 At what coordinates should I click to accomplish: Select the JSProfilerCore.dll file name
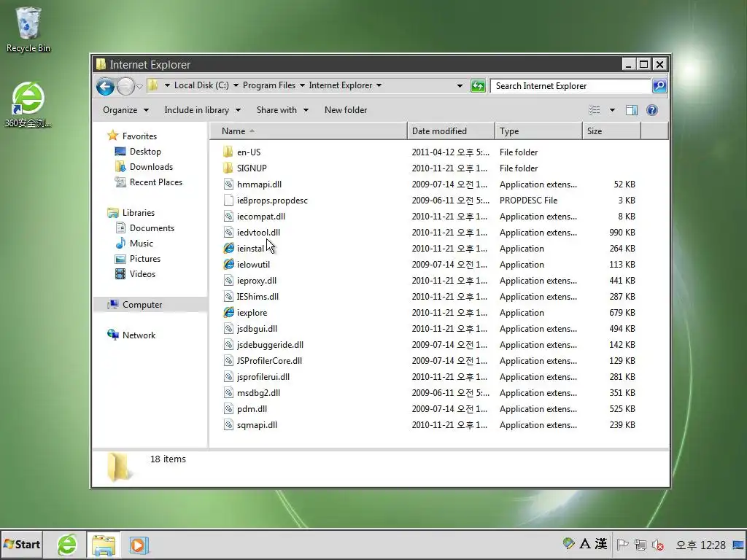(269, 360)
